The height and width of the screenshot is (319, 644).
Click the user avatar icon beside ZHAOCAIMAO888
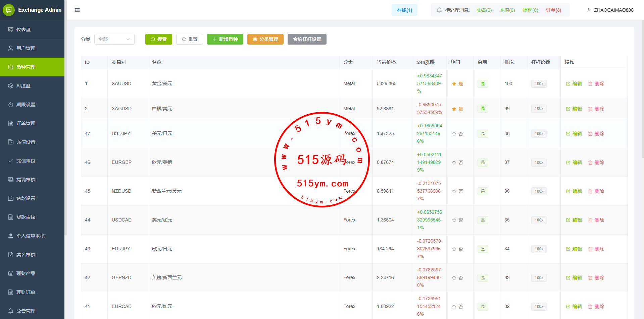click(x=589, y=10)
